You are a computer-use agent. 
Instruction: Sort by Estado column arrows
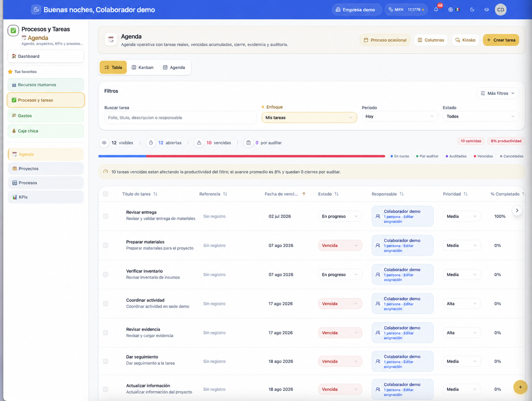336,194
